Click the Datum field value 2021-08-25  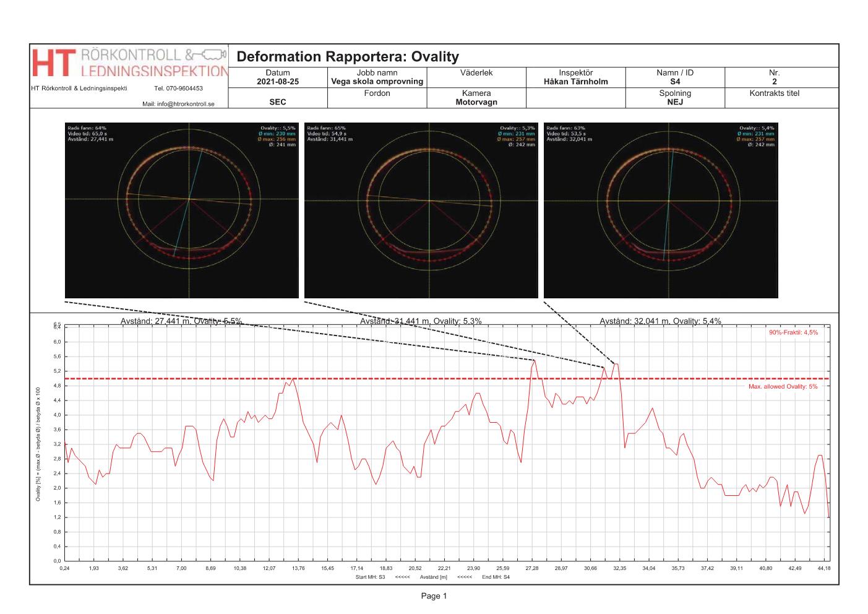(278, 82)
